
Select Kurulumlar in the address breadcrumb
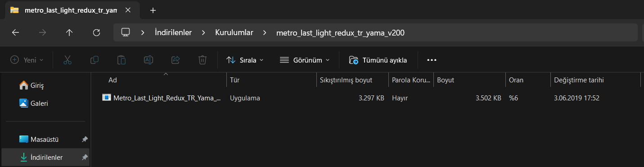click(x=234, y=32)
